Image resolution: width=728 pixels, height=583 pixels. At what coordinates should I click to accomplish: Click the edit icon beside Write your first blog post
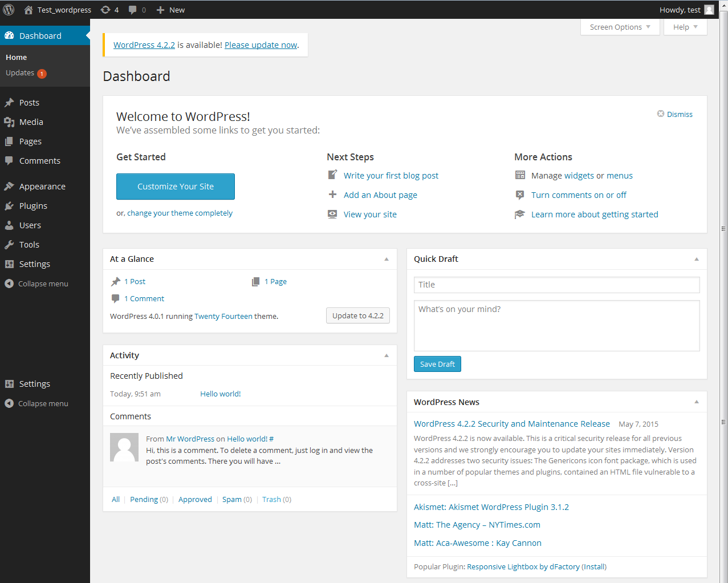click(x=332, y=175)
